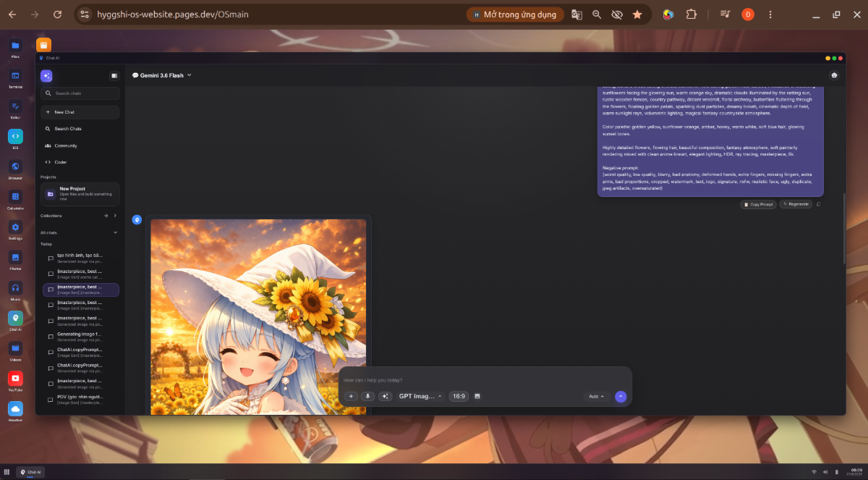Click the sparkle enhance prompt button
This screenshot has height=480, width=868.
386,396
